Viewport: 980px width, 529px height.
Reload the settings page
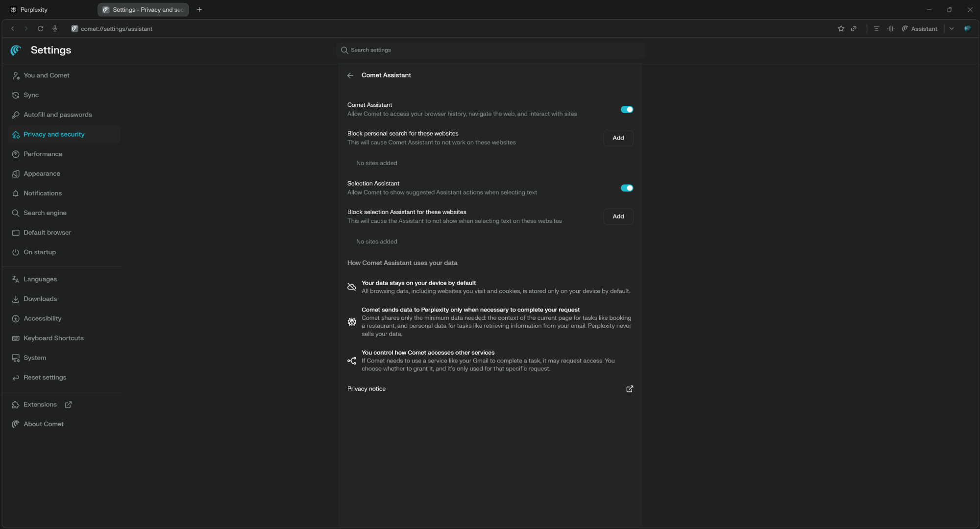41,29
